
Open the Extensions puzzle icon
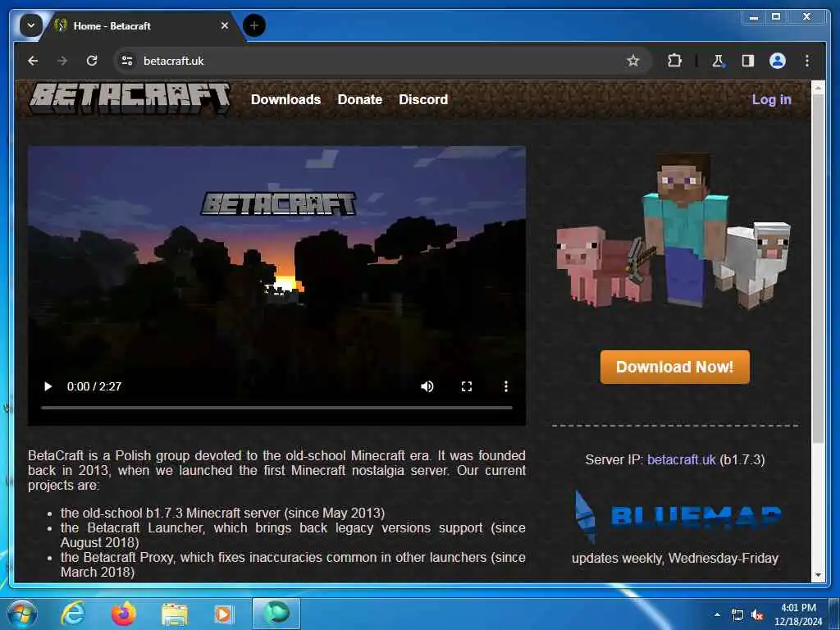point(674,61)
